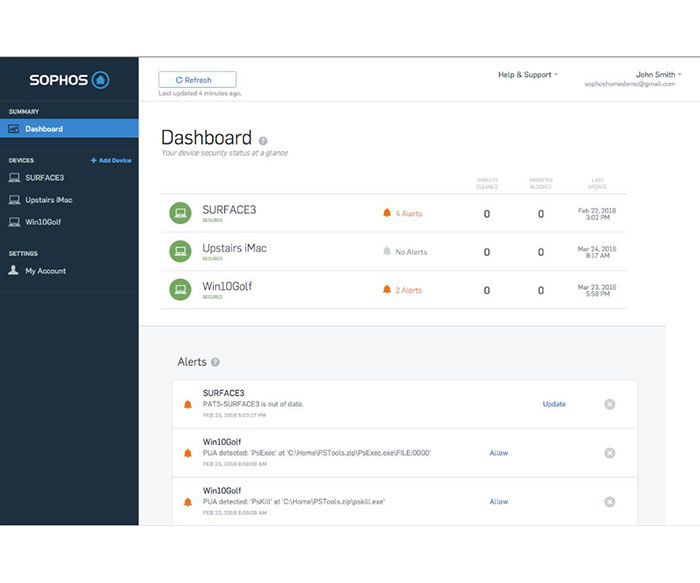700x583 pixels.
Task: Click the Sophos home logo icon
Action: 100,80
